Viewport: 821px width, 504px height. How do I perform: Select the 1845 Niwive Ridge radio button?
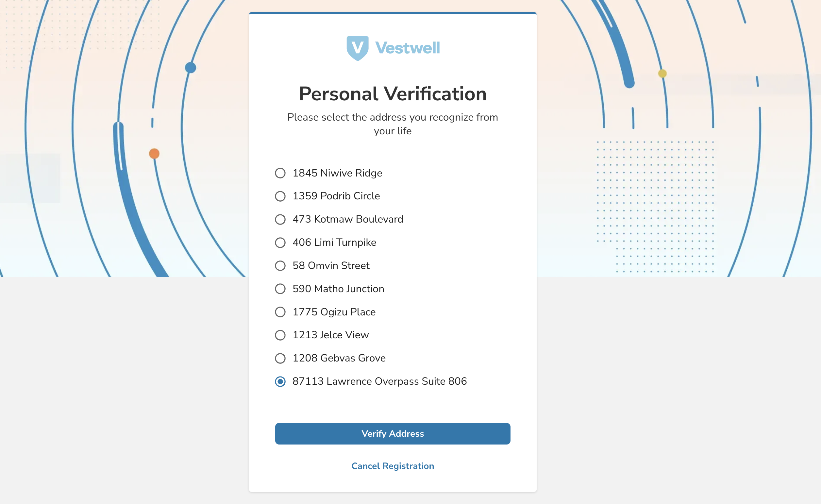(280, 173)
